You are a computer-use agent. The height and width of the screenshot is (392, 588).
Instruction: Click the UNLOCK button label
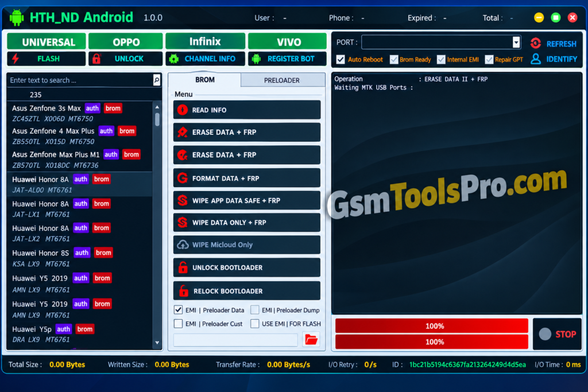129,59
